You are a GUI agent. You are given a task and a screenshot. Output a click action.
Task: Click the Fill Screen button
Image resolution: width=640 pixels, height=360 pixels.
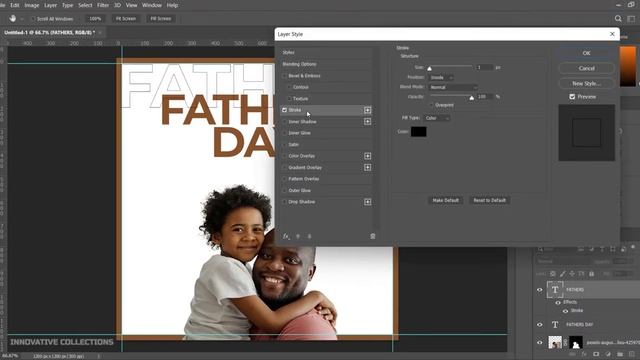pos(161,19)
